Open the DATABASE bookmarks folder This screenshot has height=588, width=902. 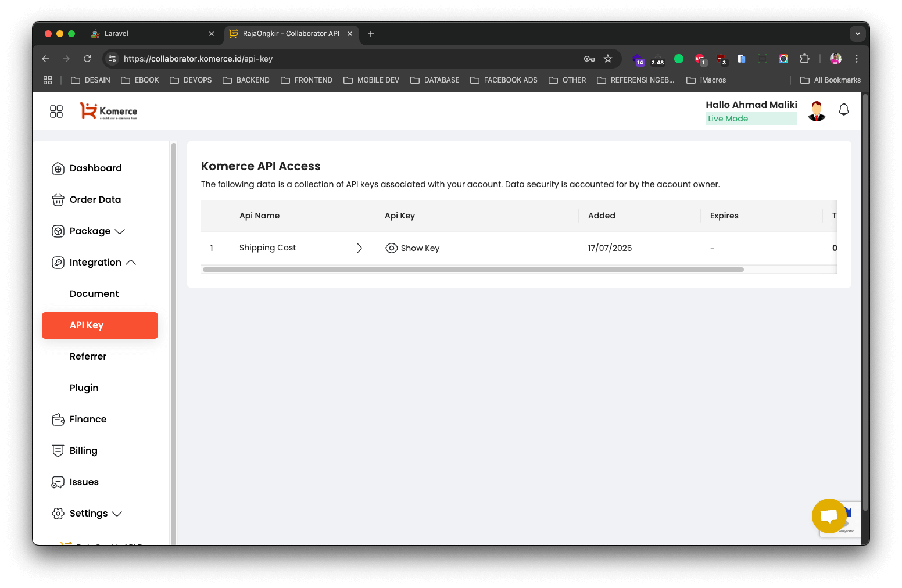coord(435,80)
